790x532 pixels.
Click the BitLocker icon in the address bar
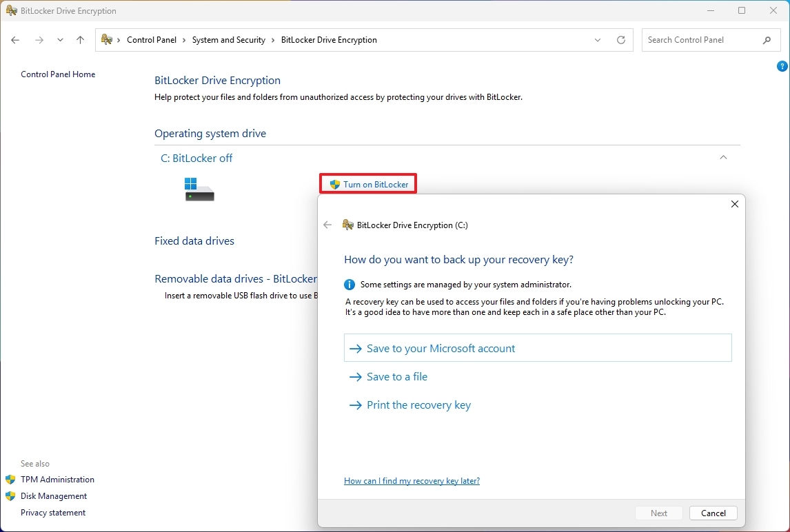point(105,39)
